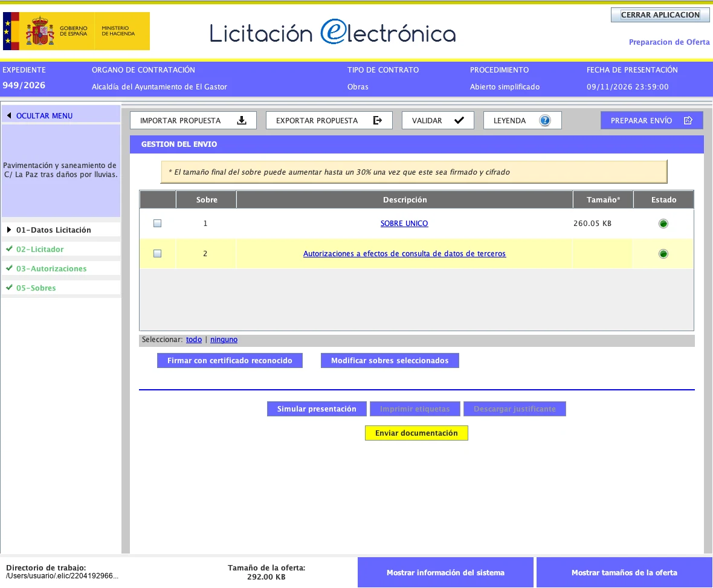Deselect all with 'ninguno' link
This screenshot has width=713, height=588.
224,339
